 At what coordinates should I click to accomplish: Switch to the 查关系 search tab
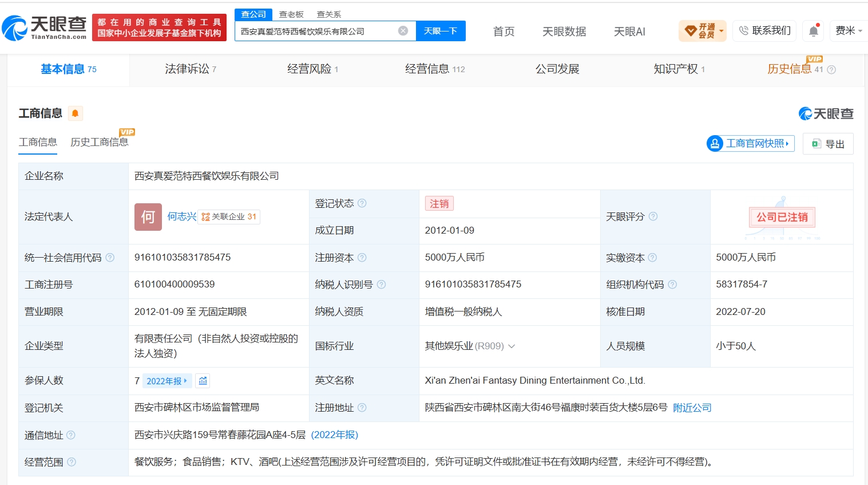point(329,14)
